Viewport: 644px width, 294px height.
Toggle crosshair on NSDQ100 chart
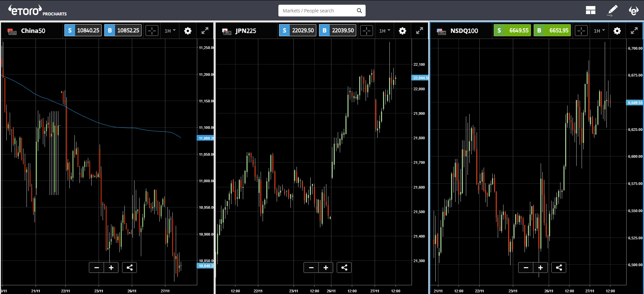(581, 31)
